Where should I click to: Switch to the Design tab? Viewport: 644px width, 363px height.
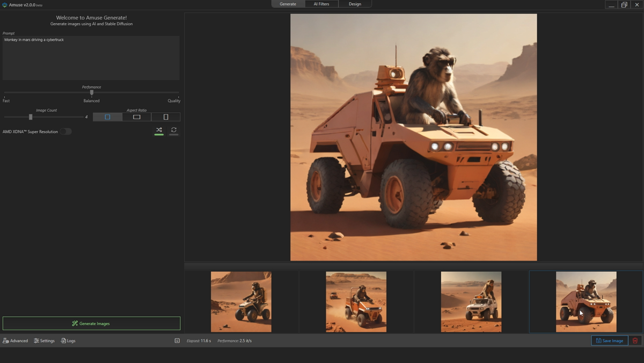(x=355, y=4)
